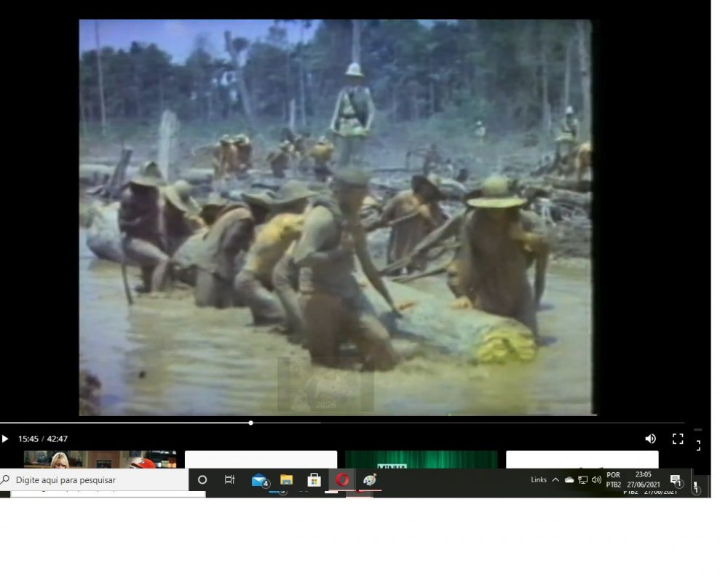The image size is (728, 582).
Task: Launch Microsoft Store from the taskbar
Action: (x=314, y=480)
